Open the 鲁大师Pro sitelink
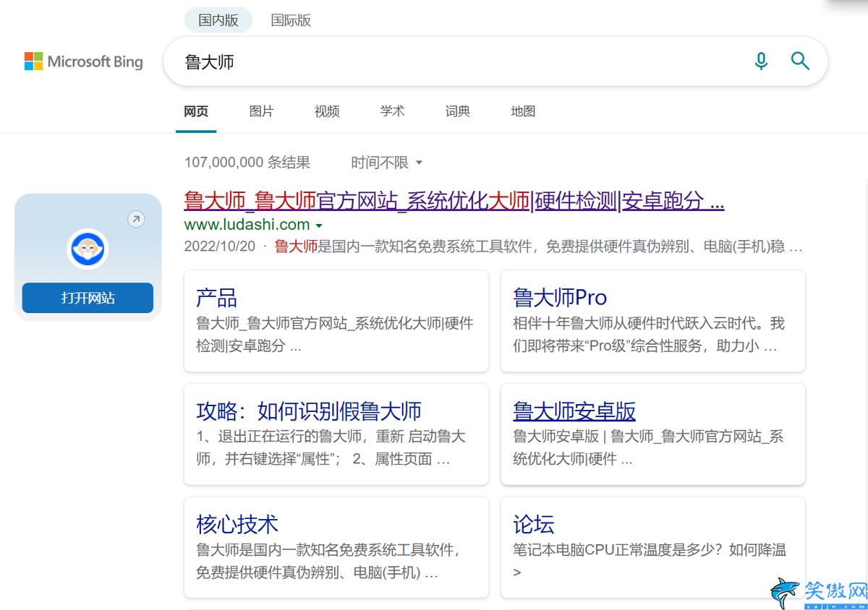This screenshot has height=610, width=868. tap(560, 297)
